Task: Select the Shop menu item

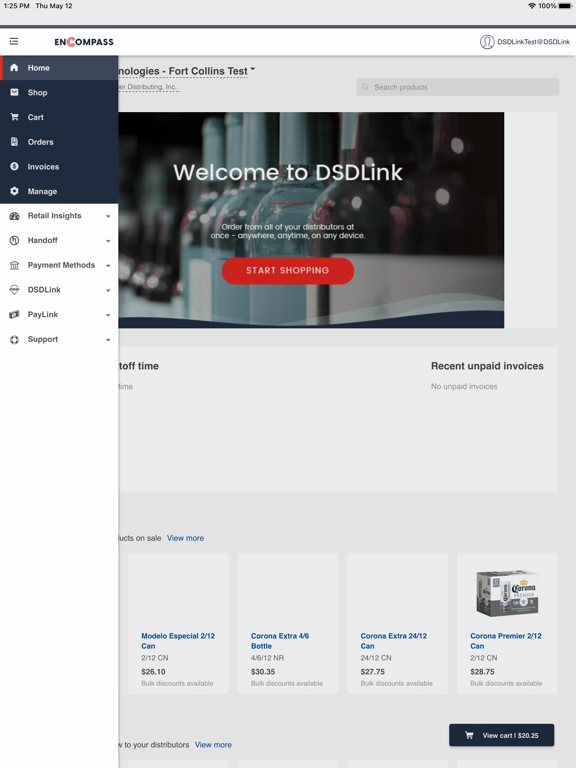Action: pyautogui.click(x=59, y=92)
